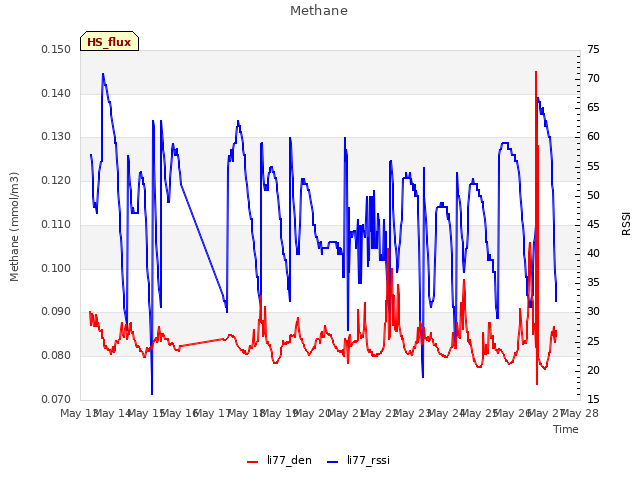Click the 20 RSSI axis value
The image size is (640, 480).
[593, 370]
